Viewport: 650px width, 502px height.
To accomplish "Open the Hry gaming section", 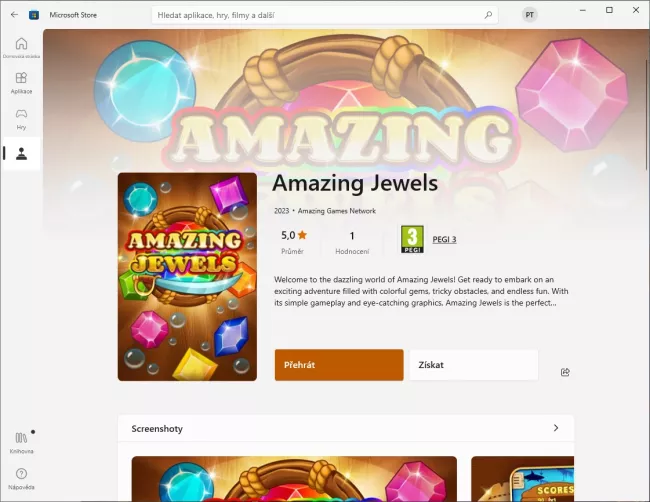I will click(x=21, y=119).
